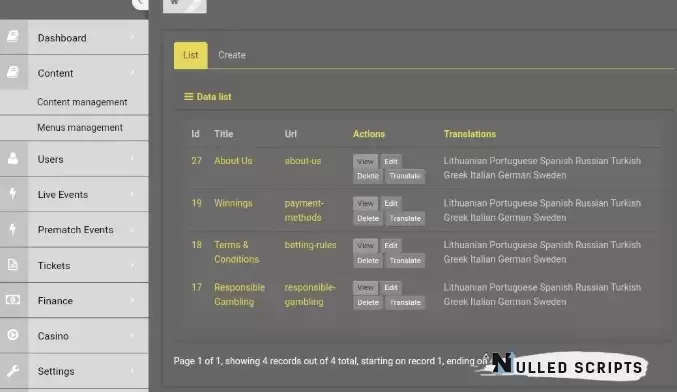Screen dimensions: 677x392
Task: Collapse sidebar with the top arrow button
Action: pos(140,3)
